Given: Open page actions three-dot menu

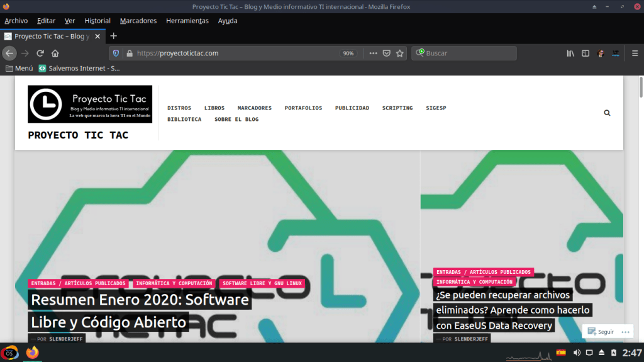Looking at the screenshot, I should pyautogui.click(x=373, y=54).
